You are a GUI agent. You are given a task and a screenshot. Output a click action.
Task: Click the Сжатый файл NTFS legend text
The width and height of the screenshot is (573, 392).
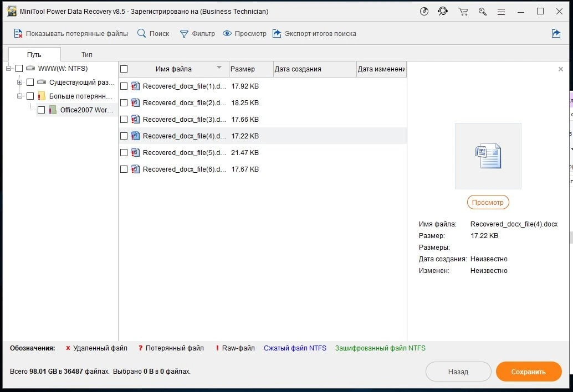tap(295, 348)
